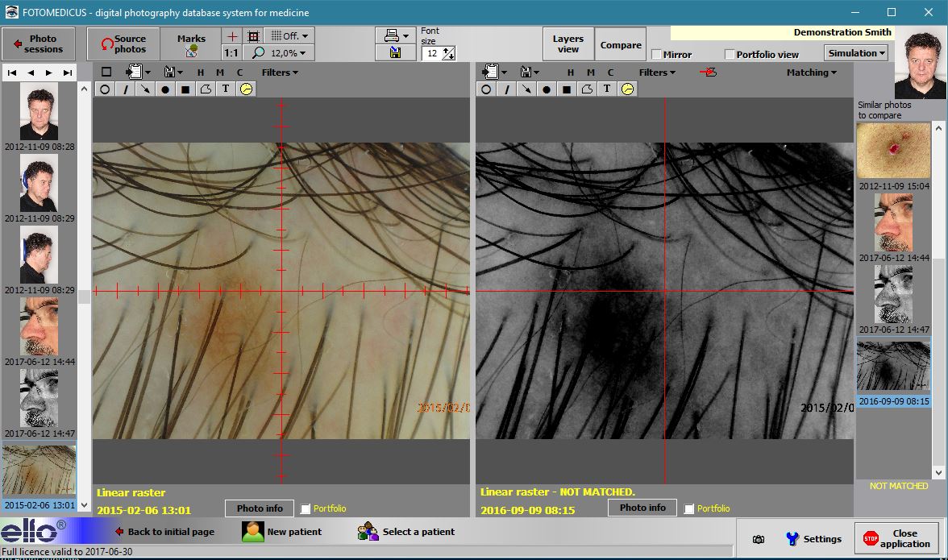Select the freeform shape tool in left pane
948x560 pixels.
click(206, 89)
